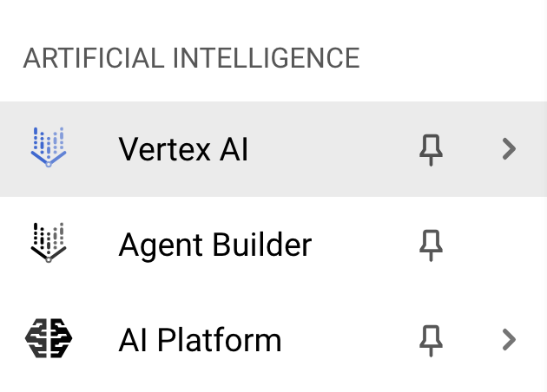Click the Agent Builder product icon

coord(49,244)
